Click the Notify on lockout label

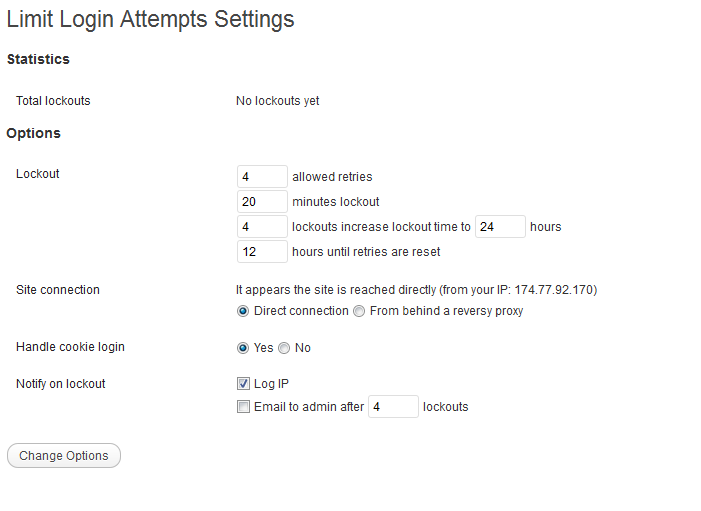click(61, 384)
